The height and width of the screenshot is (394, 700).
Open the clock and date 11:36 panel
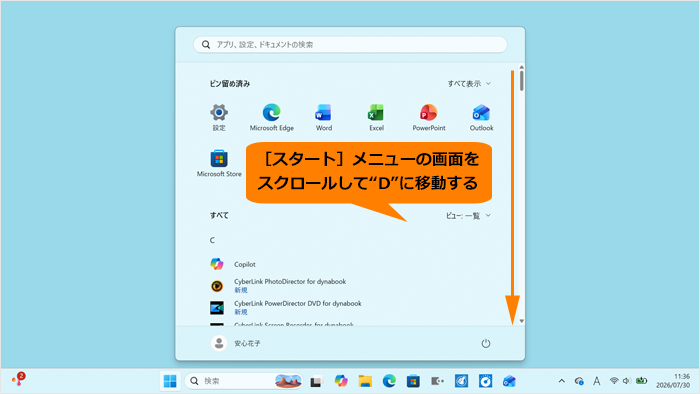tap(673, 381)
